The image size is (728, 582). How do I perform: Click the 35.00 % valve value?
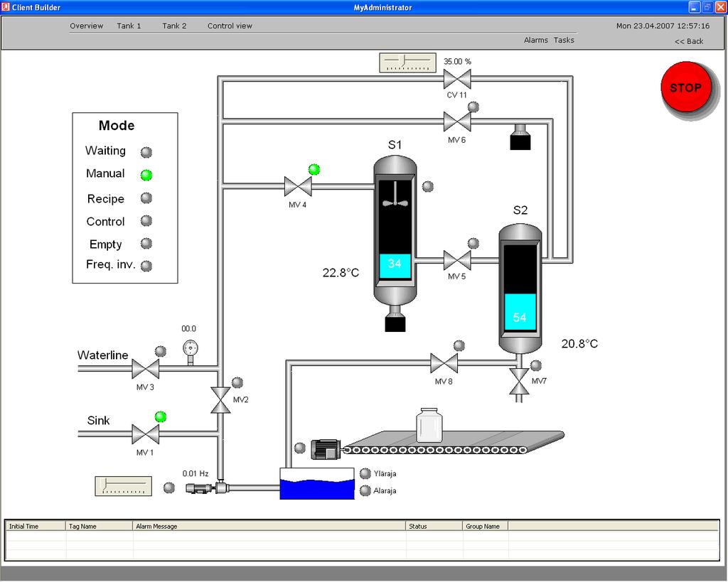click(457, 61)
